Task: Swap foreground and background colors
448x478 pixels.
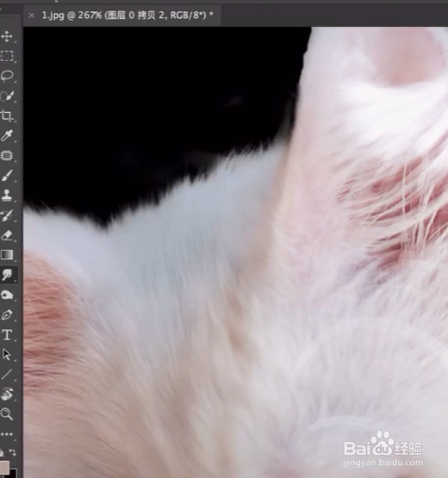Action: [x=13, y=452]
